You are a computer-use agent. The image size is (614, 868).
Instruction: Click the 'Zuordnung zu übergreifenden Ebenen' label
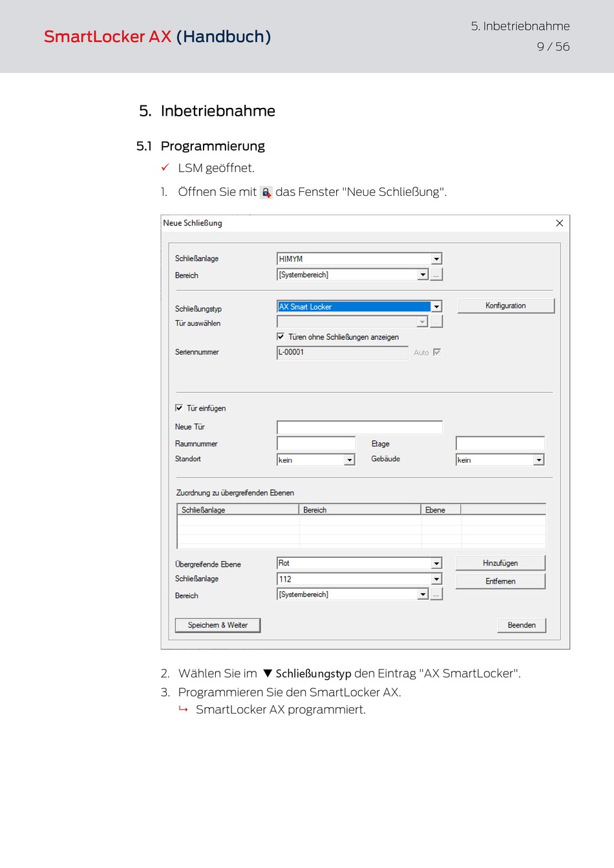click(235, 492)
